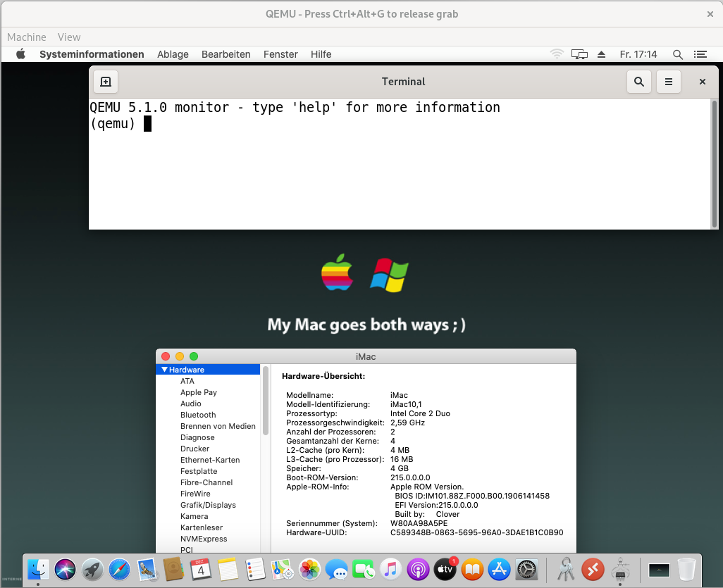This screenshot has height=588, width=723.
Task: Open Microsoft Remote Desktop in the Dock
Action: (593, 570)
